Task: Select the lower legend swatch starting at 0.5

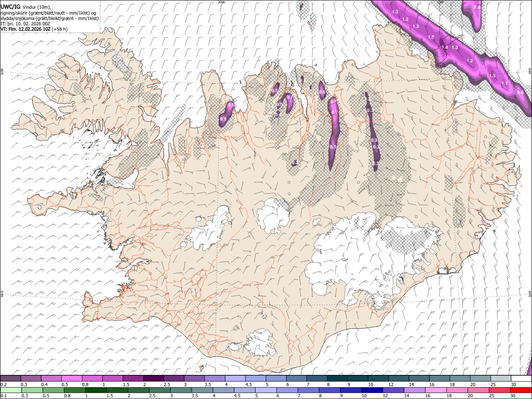Action: (x=53, y=390)
